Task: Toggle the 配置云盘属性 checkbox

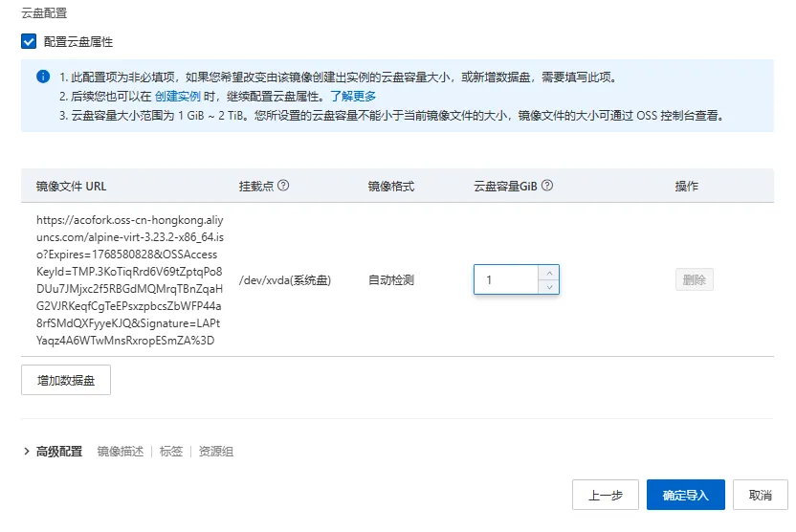Action: (29, 42)
